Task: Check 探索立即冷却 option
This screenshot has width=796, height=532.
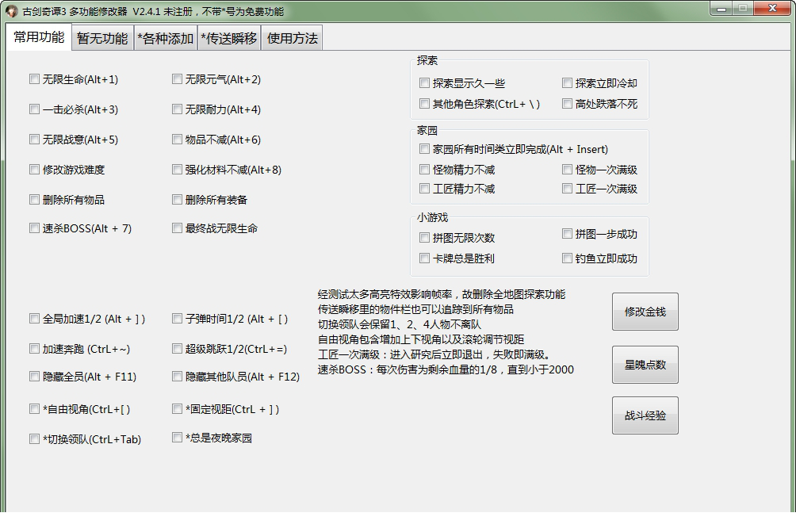Action: (x=568, y=83)
